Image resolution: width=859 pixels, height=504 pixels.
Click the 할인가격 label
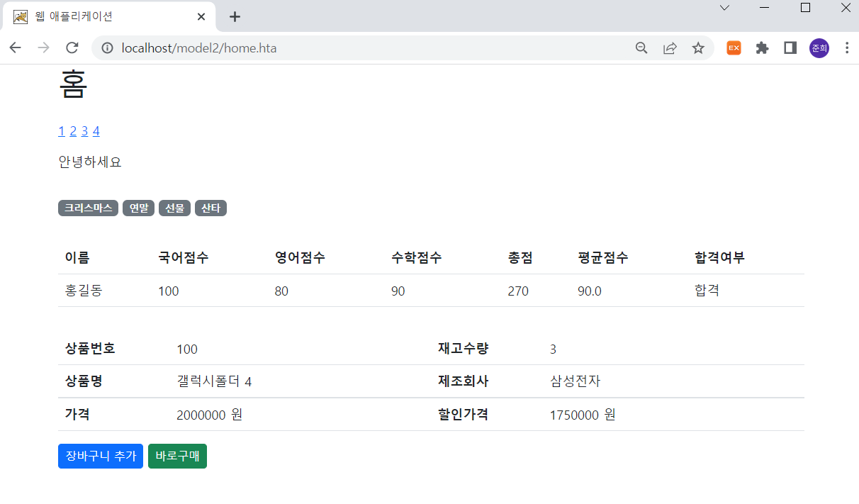pyautogui.click(x=464, y=415)
